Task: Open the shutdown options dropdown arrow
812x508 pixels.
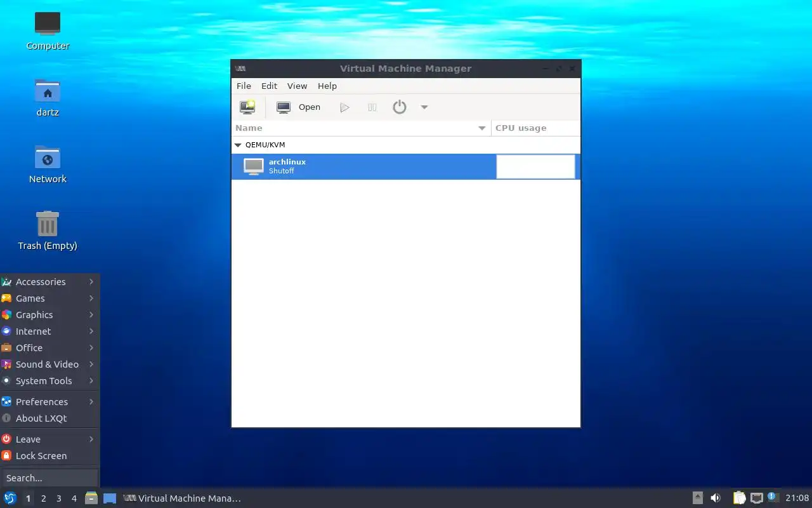Action: point(424,107)
